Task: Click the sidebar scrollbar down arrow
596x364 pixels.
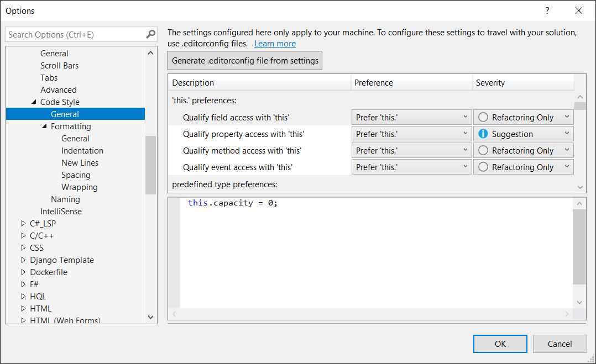Action: pyautogui.click(x=150, y=317)
